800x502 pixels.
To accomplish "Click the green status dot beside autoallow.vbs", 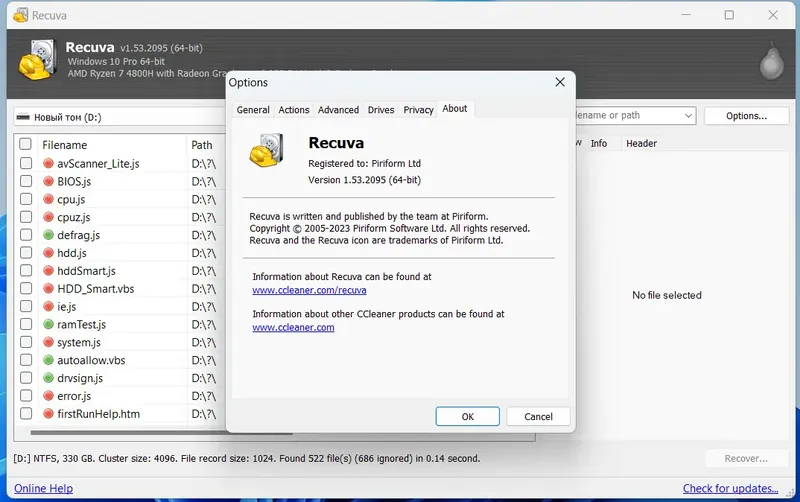I will pos(48,360).
